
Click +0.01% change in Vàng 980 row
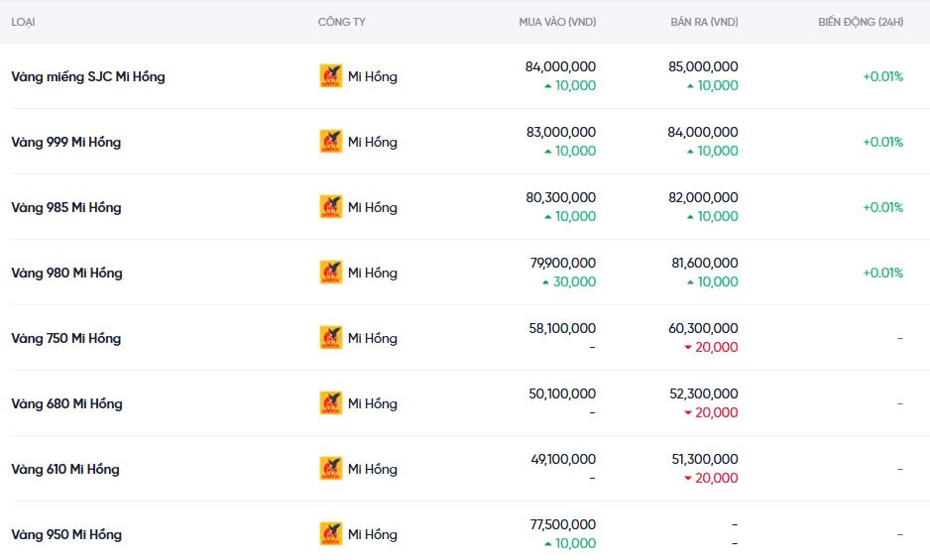(x=882, y=273)
